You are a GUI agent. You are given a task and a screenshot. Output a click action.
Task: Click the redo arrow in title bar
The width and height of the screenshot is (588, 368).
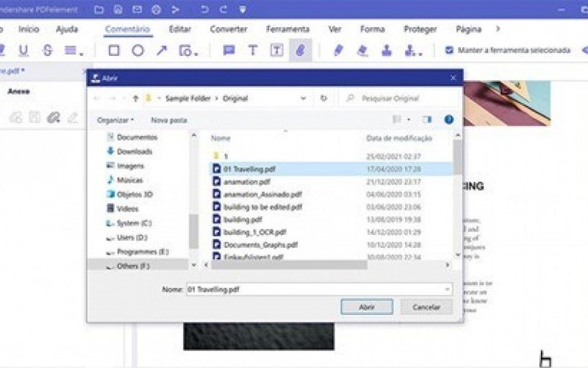coord(223,10)
